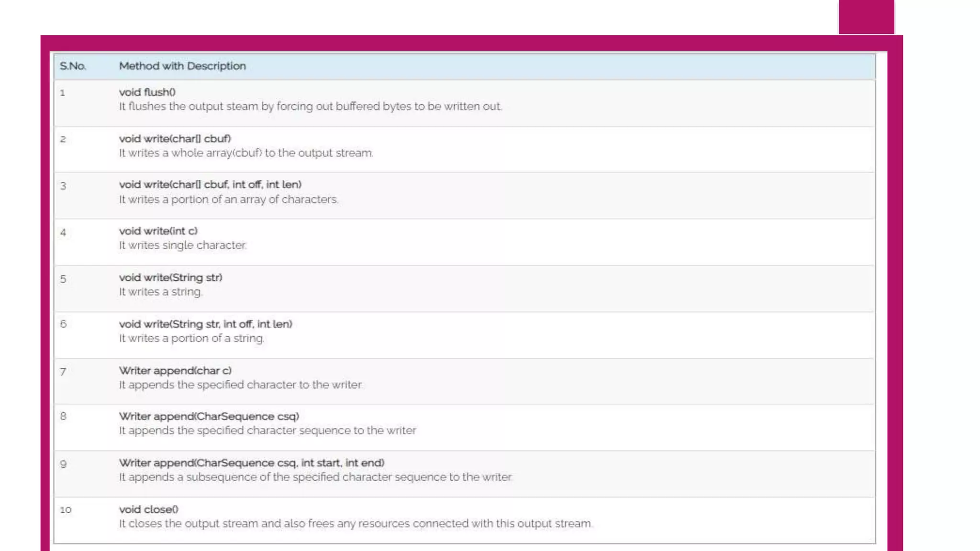The height and width of the screenshot is (551, 980).
Task: Click 'Writer append(CharSequence csq, int start, int end)'
Action: click(x=252, y=463)
